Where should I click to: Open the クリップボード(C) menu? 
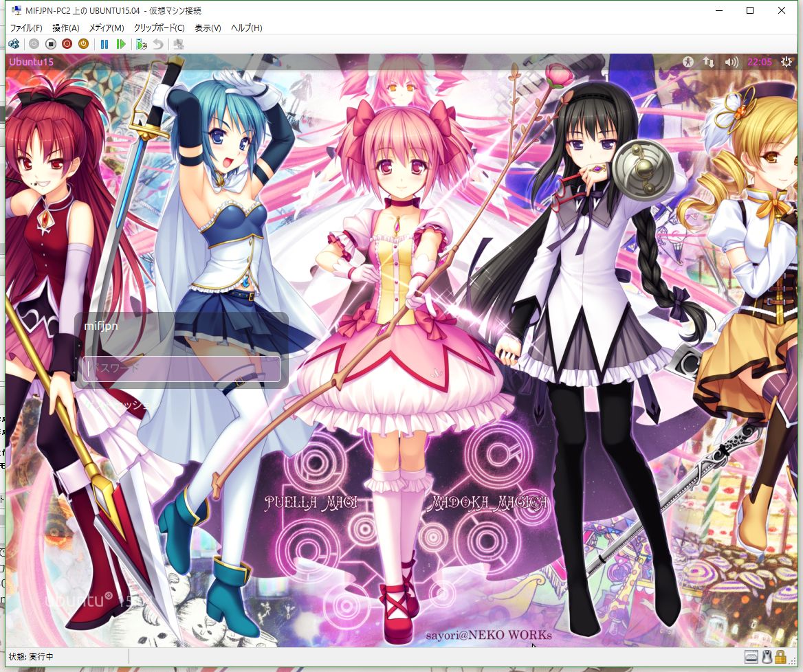coord(159,27)
